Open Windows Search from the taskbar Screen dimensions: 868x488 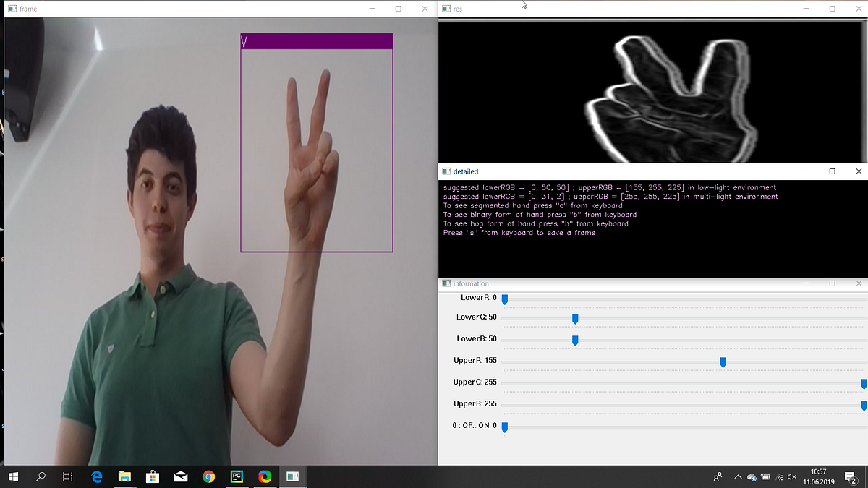(x=40, y=476)
